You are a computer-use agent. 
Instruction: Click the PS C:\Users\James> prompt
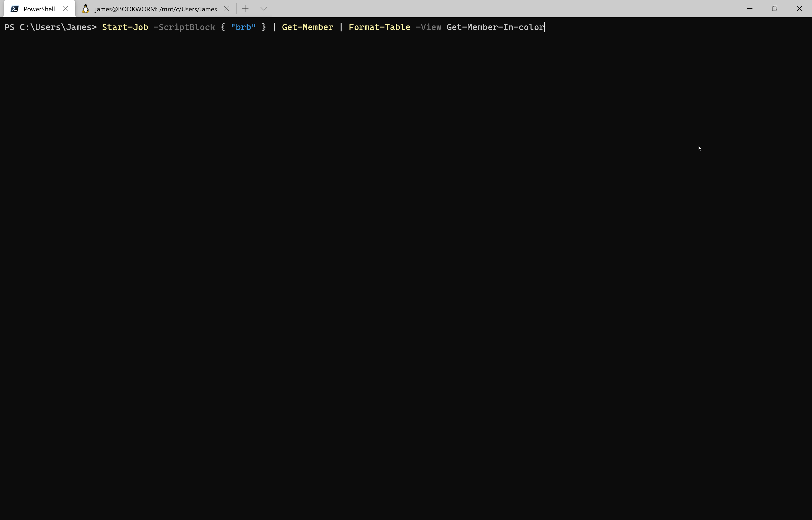coord(50,27)
